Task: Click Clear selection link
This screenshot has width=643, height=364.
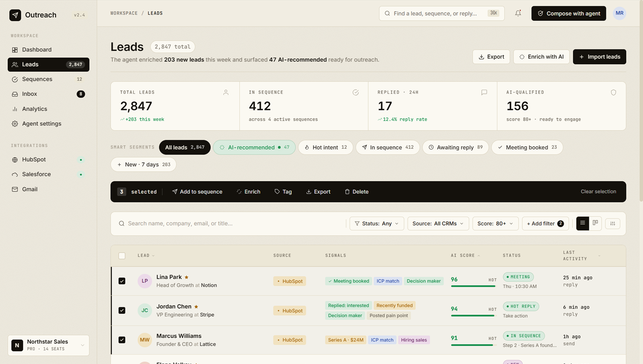Action: coord(598,192)
